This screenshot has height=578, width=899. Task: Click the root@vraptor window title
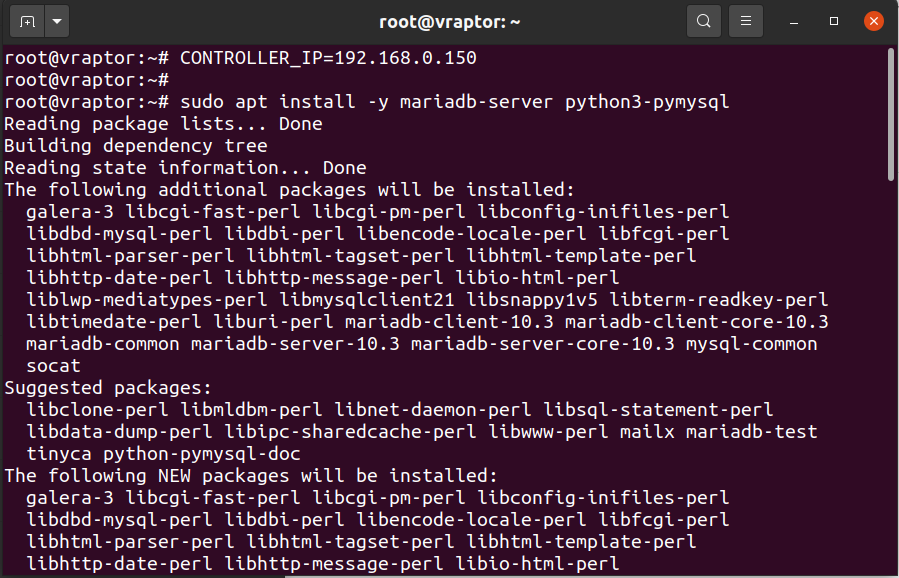[450, 22]
